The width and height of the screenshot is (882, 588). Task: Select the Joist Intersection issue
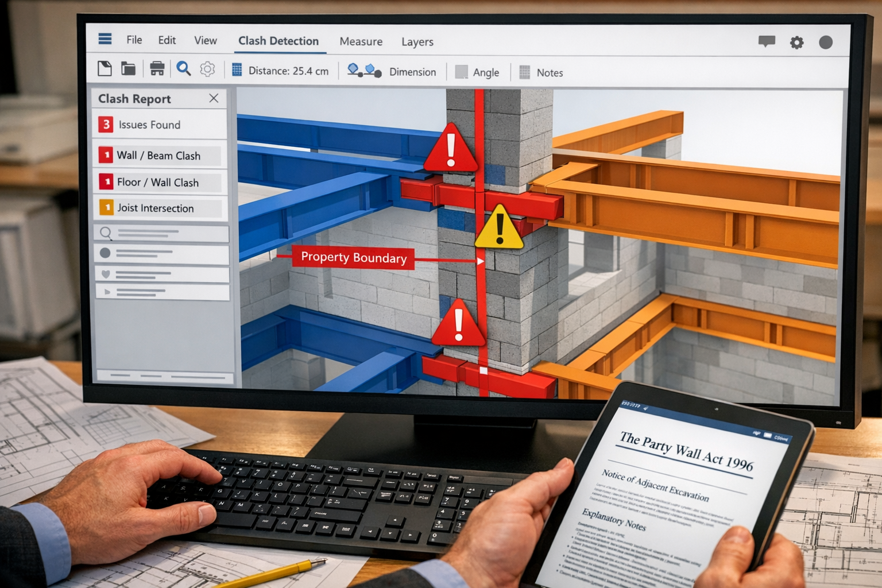pyautogui.click(x=159, y=208)
